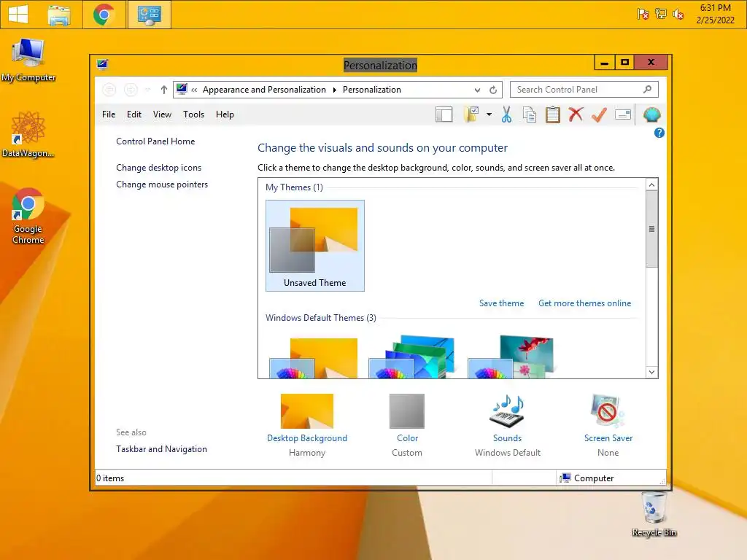
Task: Click the shell globe toolbar icon
Action: (x=651, y=114)
